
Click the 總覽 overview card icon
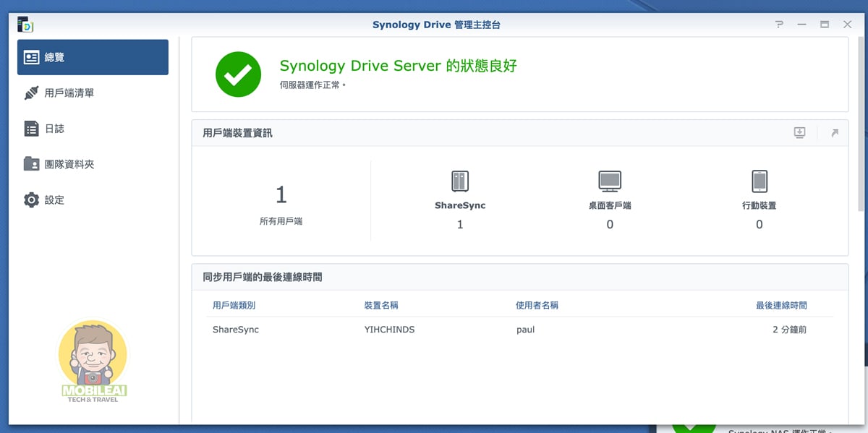pyautogui.click(x=31, y=57)
